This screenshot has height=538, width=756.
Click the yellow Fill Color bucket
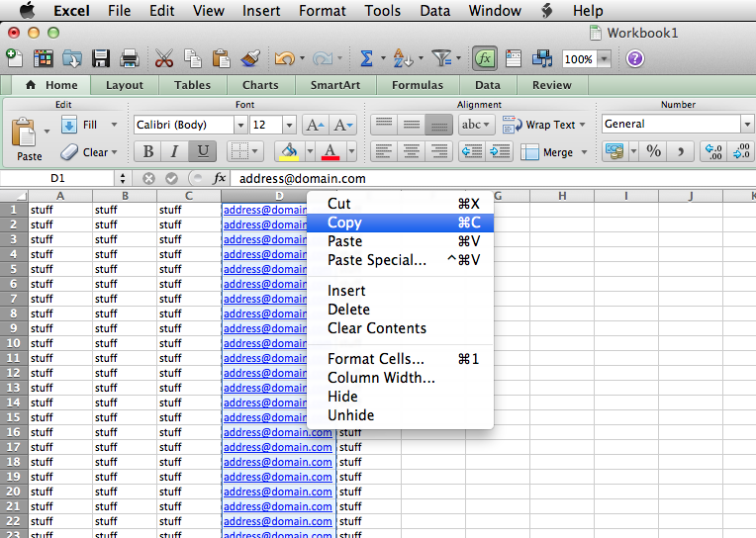(289, 151)
